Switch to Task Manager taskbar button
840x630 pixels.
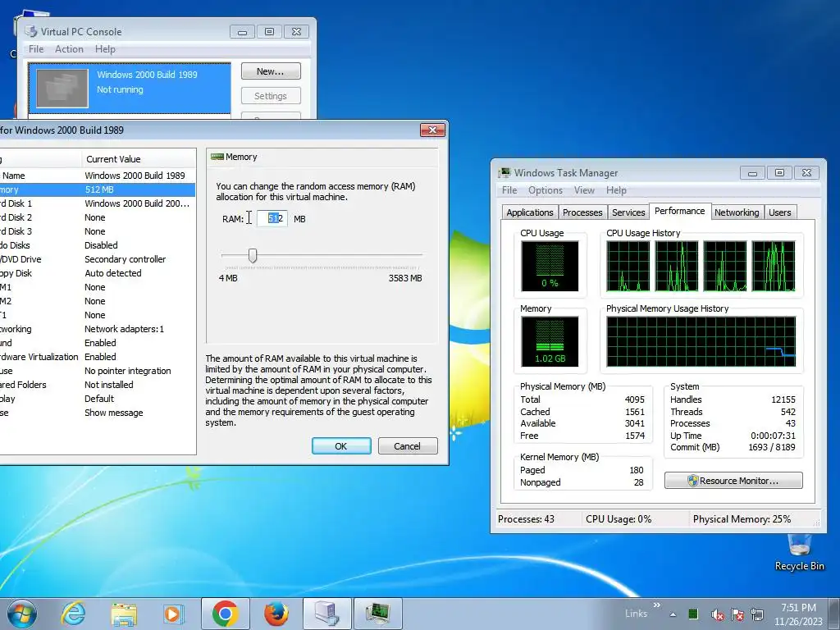coord(377,614)
